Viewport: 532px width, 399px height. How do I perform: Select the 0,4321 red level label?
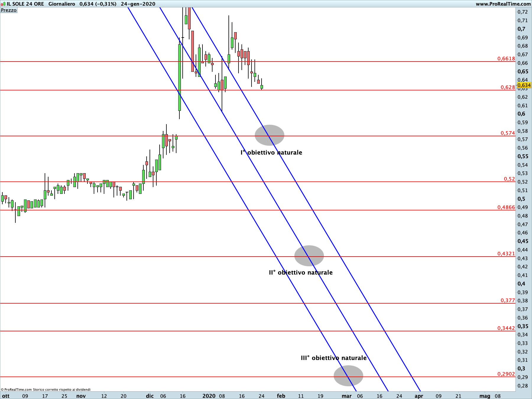click(506, 254)
